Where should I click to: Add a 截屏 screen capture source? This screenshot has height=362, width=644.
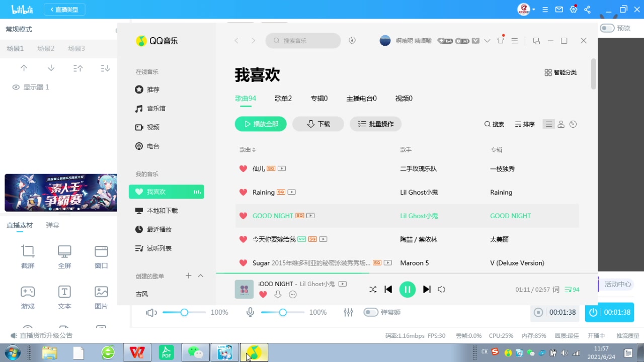point(28,257)
